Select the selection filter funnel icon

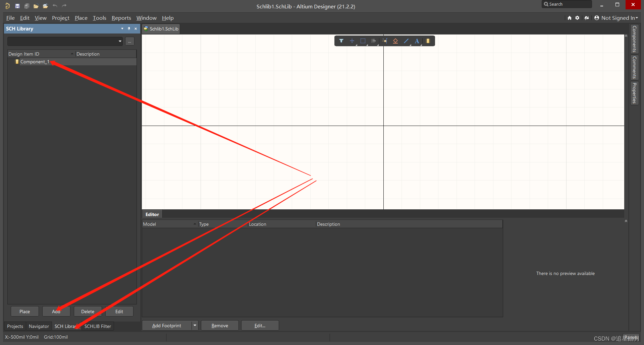coord(341,41)
